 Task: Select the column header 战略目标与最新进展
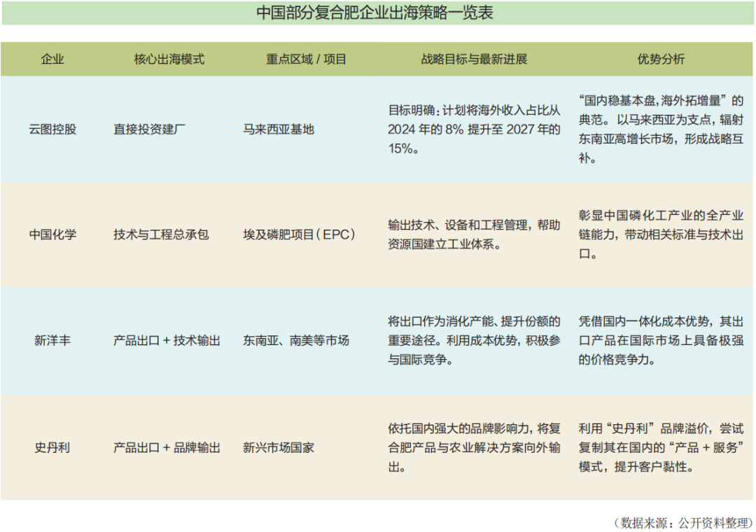pos(474,59)
